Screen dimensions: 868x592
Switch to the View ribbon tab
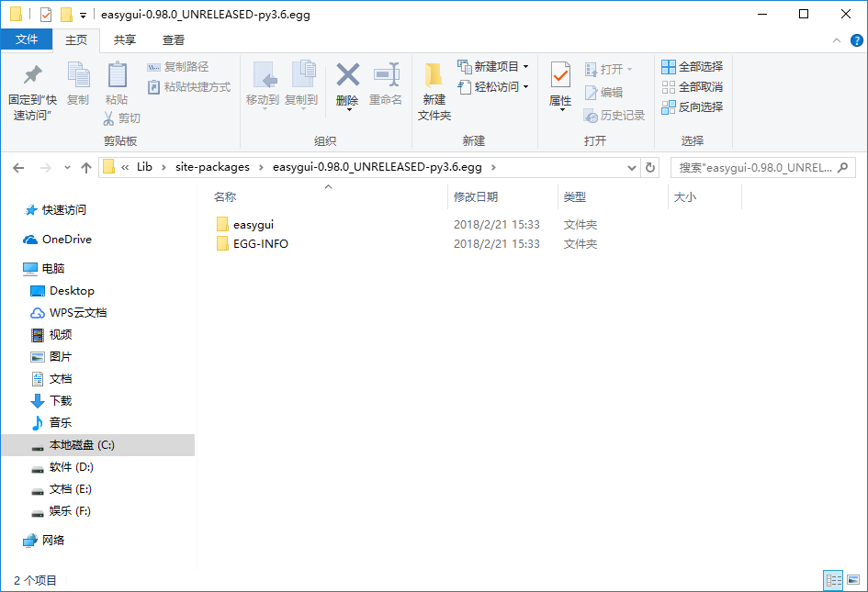point(173,39)
